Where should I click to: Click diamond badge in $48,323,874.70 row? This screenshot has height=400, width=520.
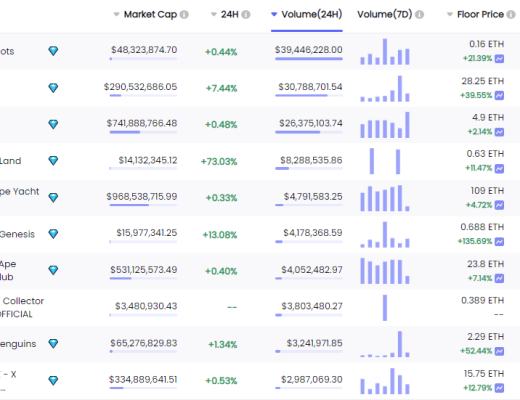pos(53,51)
